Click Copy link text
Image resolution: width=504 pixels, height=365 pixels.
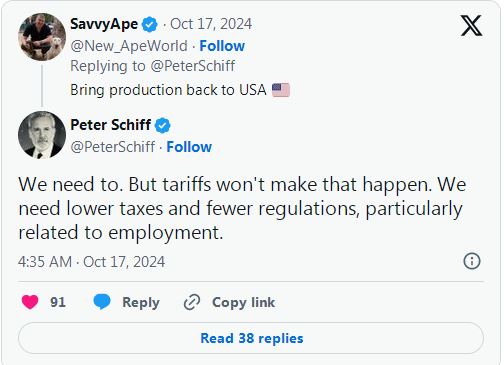point(243,302)
